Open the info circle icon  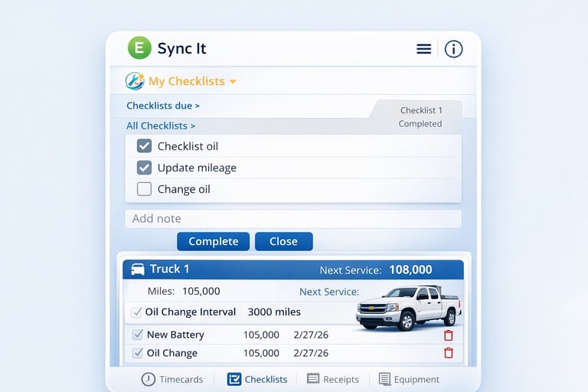[453, 49]
